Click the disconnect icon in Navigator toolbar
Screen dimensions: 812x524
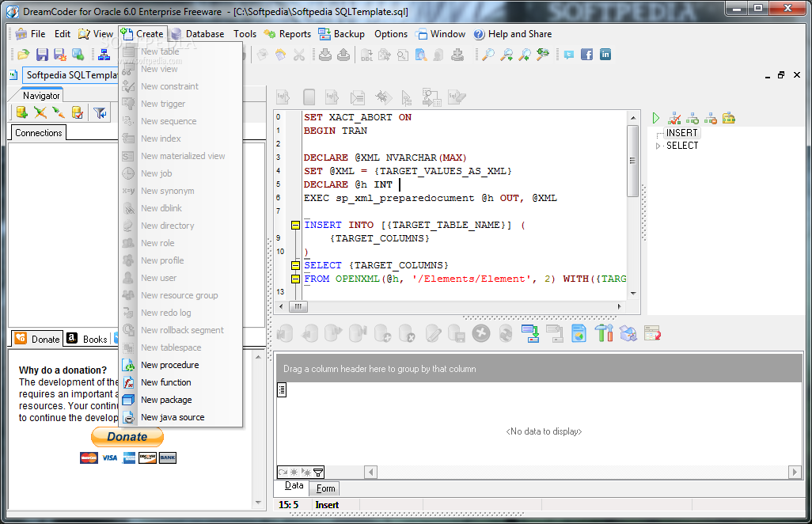40,112
